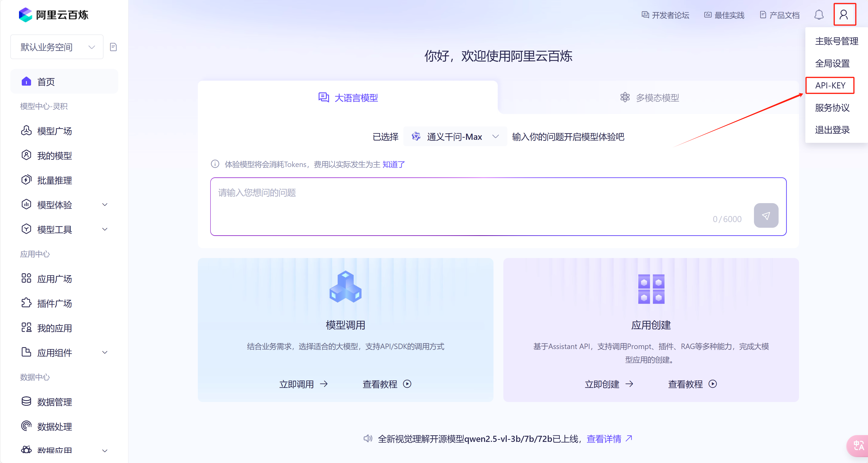This screenshot has height=463, width=868.
Task: Open the 插件广场 icon
Action: pos(26,303)
